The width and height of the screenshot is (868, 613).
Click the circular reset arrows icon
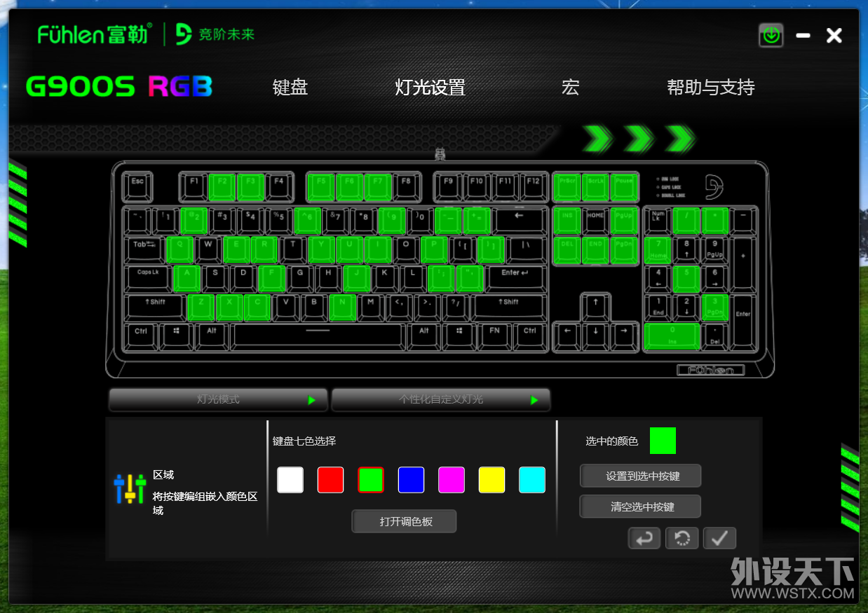[682, 538]
